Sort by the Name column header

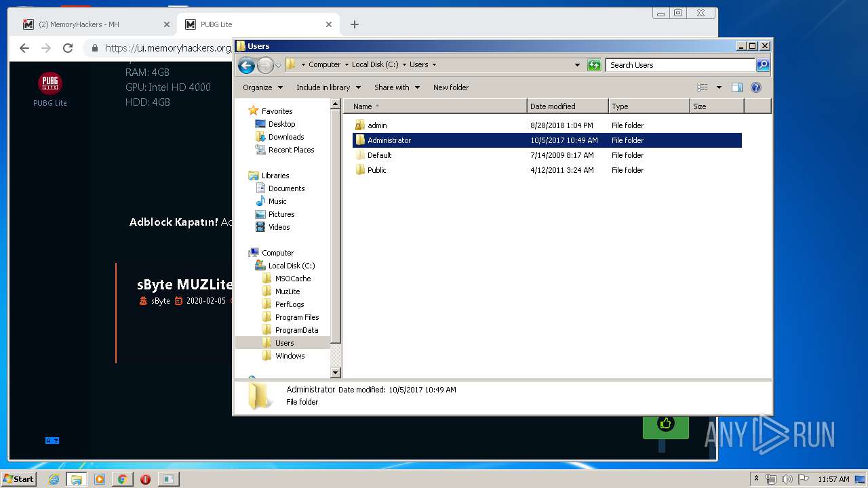pos(435,106)
